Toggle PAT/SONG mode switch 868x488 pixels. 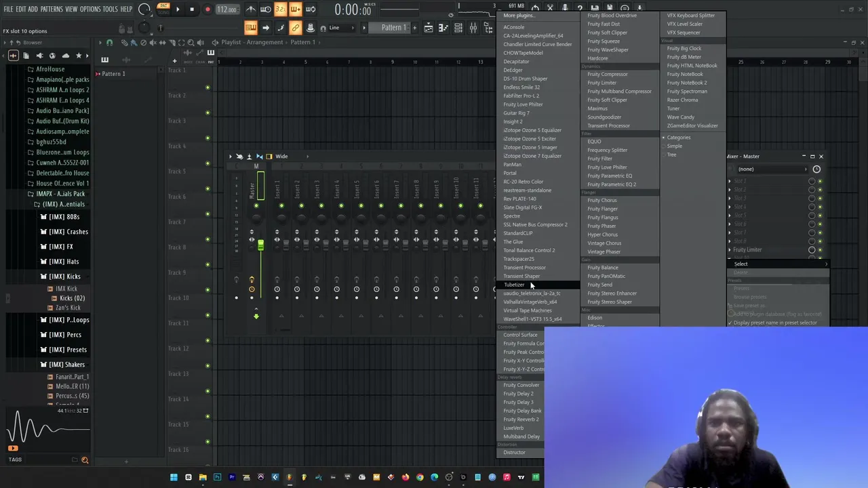click(163, 9)
